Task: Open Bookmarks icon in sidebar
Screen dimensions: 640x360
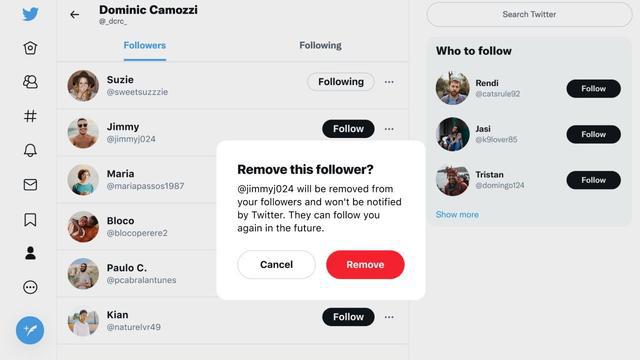Action: click(x=30, y=220)
